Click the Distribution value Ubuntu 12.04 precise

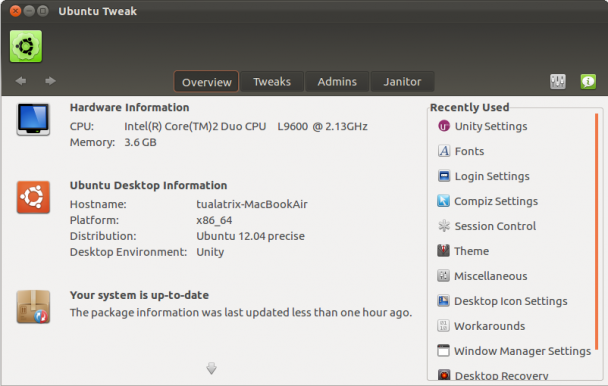click(250, 236)
